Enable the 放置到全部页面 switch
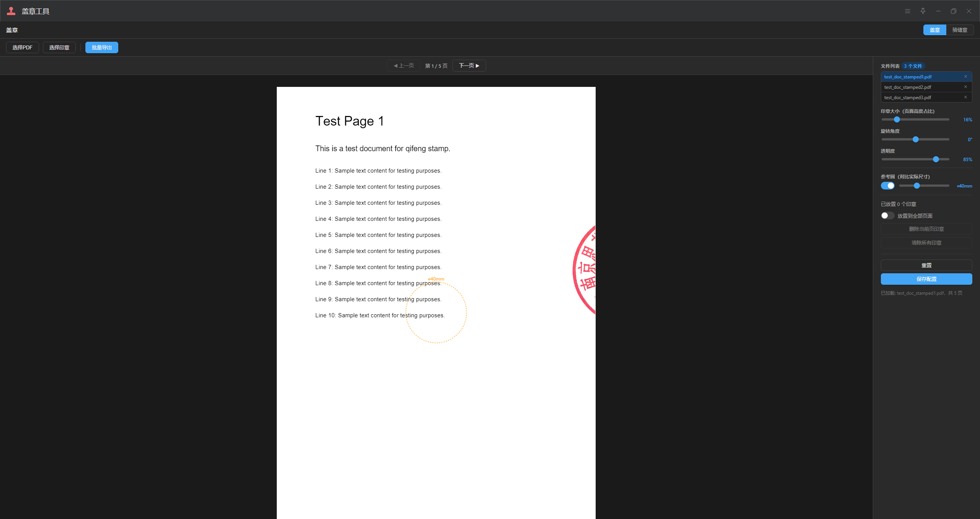 pyautogui.click(x=888, y=215)
